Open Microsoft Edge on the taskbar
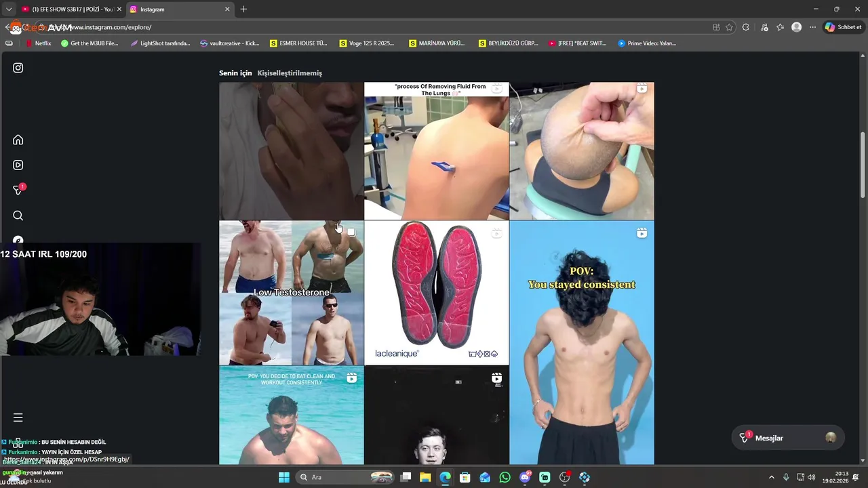 [x=445, y=477]
